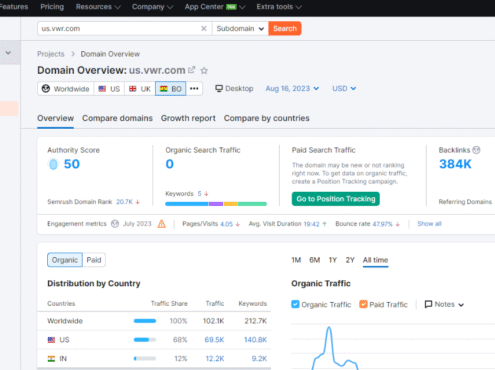Screen dimensions: 495x370
Task: Clear the domain search field X icon
Action: 204,29
